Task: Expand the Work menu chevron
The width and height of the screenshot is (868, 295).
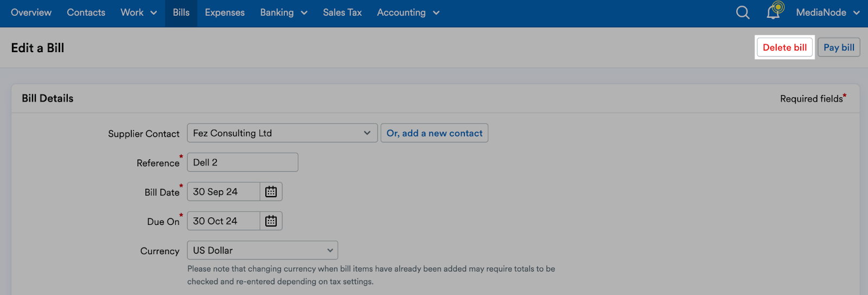Action: coord(154,13)
